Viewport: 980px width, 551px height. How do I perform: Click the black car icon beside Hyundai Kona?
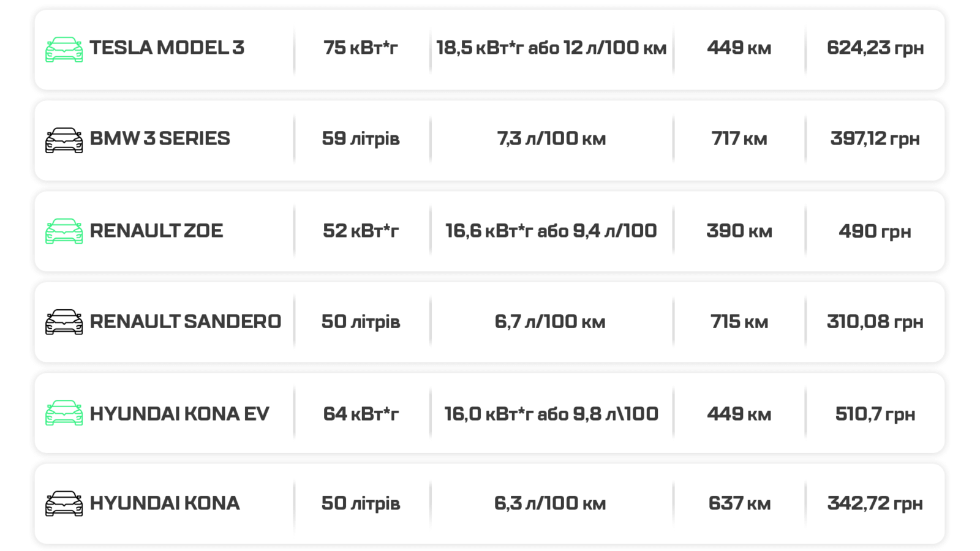64,503
